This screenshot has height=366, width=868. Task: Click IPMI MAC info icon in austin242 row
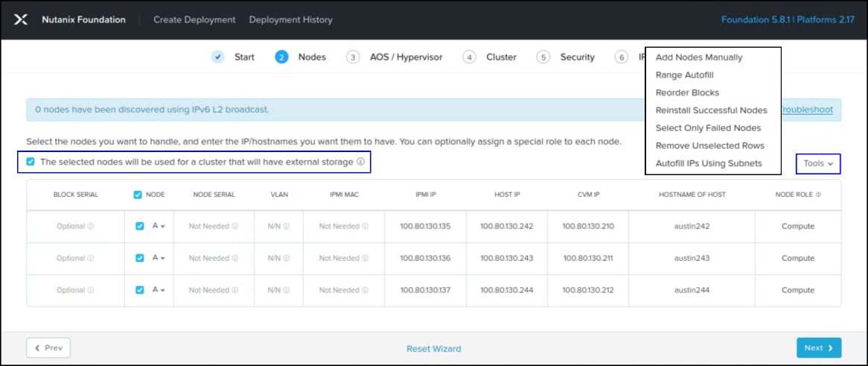coord(366,227)
